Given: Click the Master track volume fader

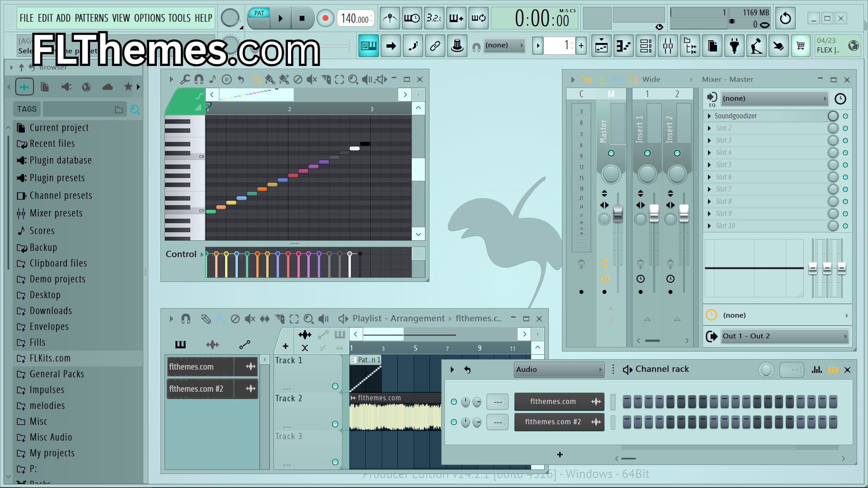Looking at the screenshot, I should [x=618, y=213].
